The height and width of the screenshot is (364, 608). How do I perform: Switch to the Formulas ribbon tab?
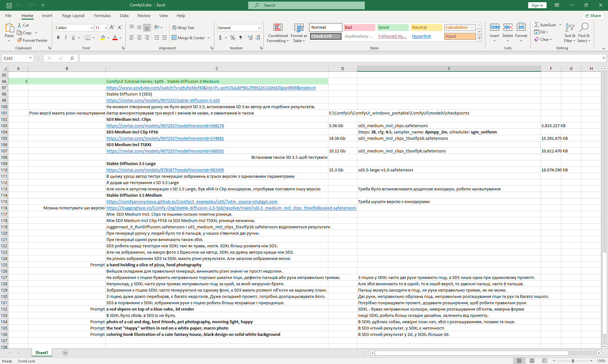point(102,15)
